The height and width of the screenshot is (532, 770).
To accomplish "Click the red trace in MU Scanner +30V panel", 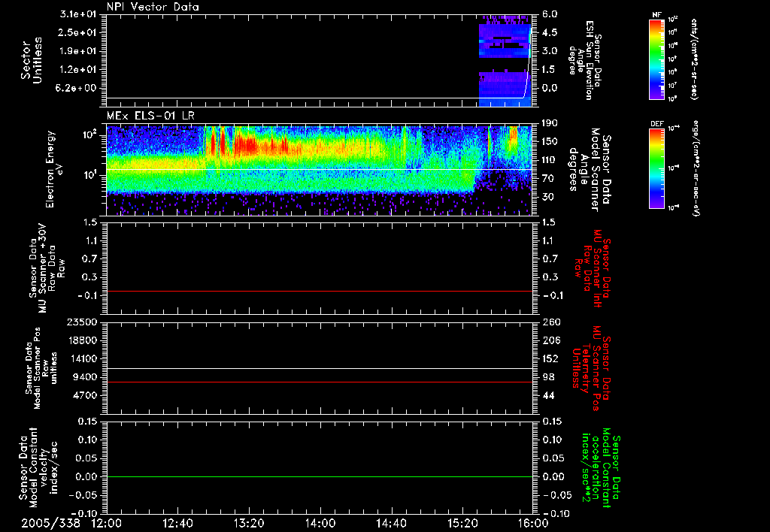I will [x=320, y=291].
